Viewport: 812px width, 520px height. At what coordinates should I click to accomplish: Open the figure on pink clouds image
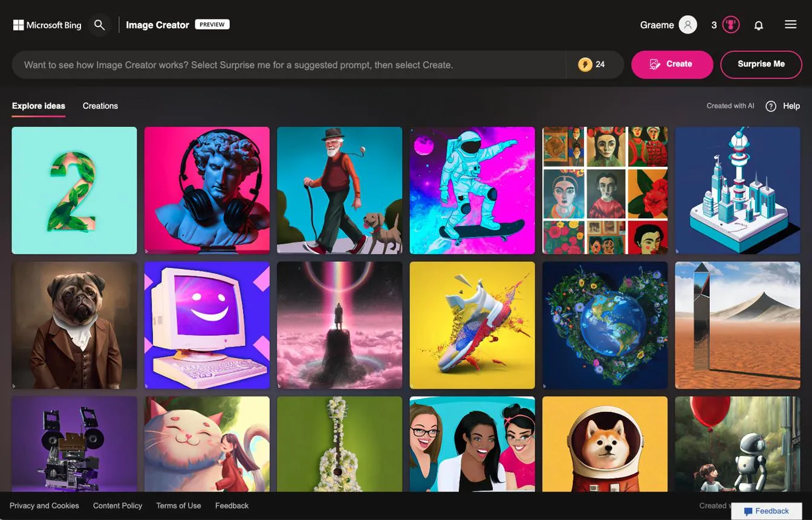pos(340,325)
